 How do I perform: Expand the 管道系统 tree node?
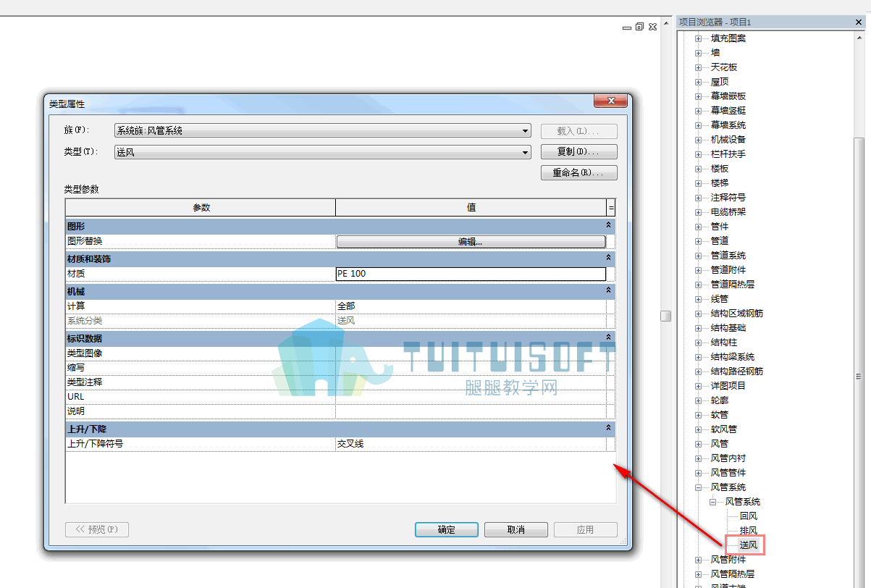click(x=698, y=256)
